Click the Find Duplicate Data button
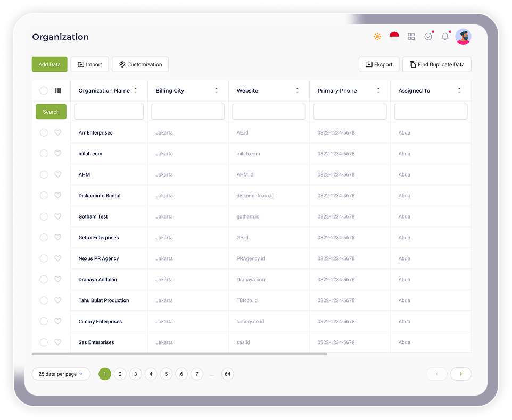Viewport: 512px width, 420px height. pos(436,64)
